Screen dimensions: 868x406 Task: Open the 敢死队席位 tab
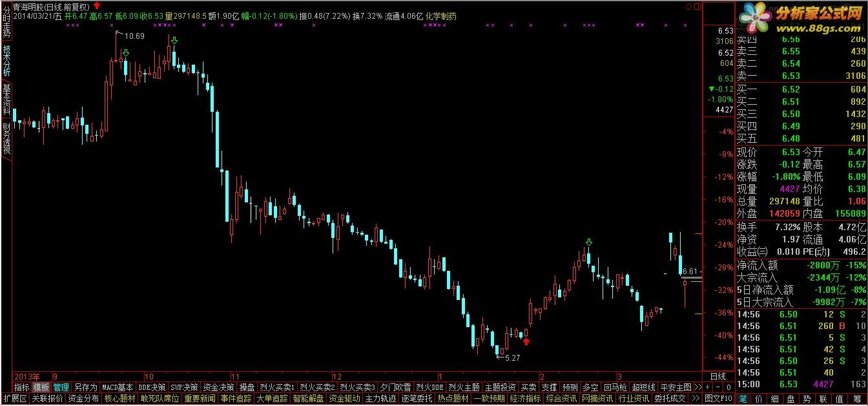(159, 398)
